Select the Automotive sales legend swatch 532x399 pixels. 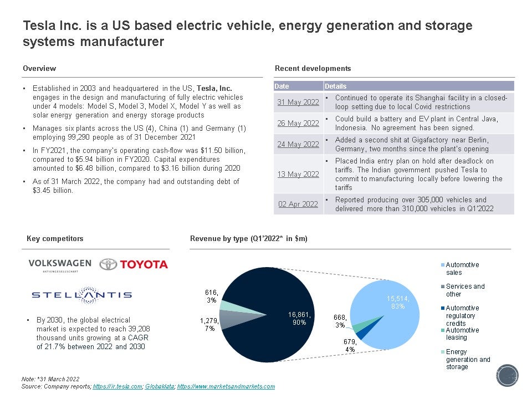coord(442,265)
